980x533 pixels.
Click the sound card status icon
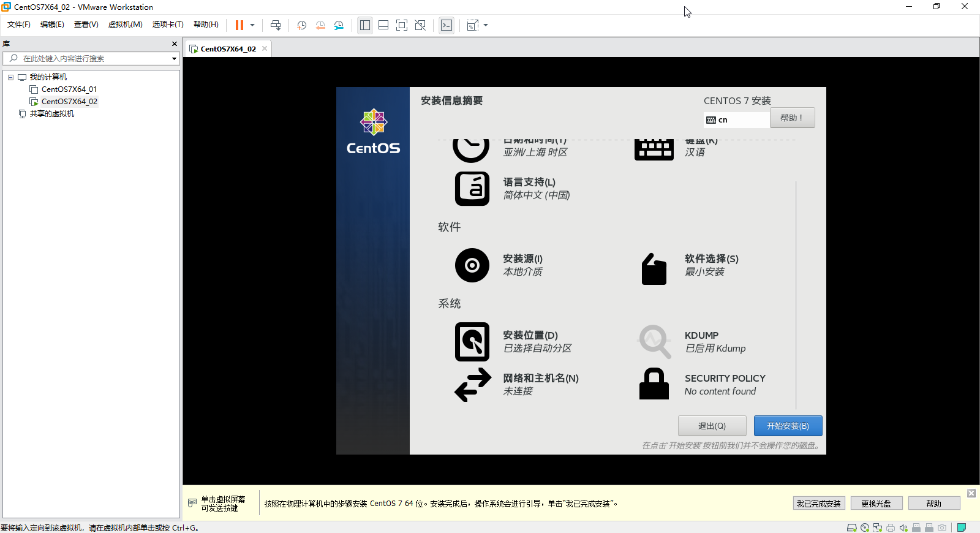[x=903, y=527]
